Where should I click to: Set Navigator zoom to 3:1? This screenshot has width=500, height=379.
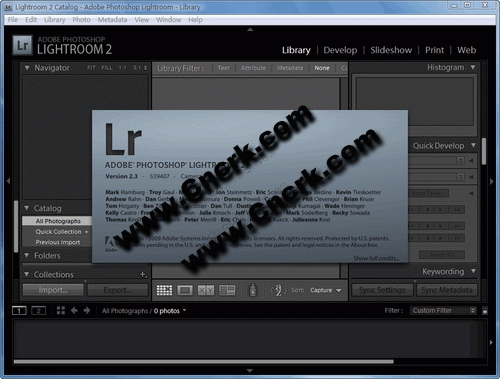[x=137, y=68]
